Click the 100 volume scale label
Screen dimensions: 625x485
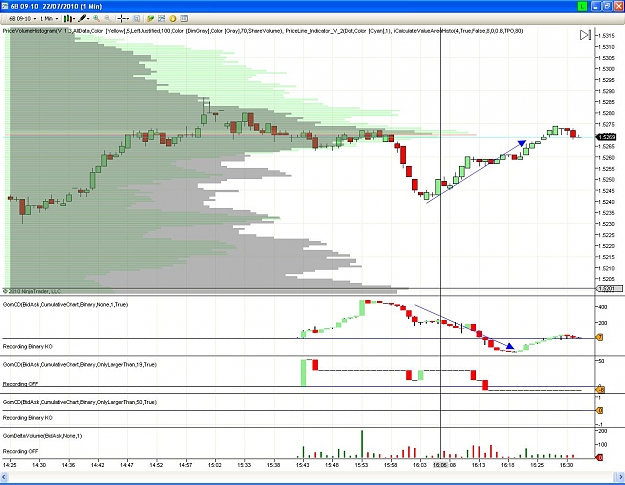pos(603,445)
